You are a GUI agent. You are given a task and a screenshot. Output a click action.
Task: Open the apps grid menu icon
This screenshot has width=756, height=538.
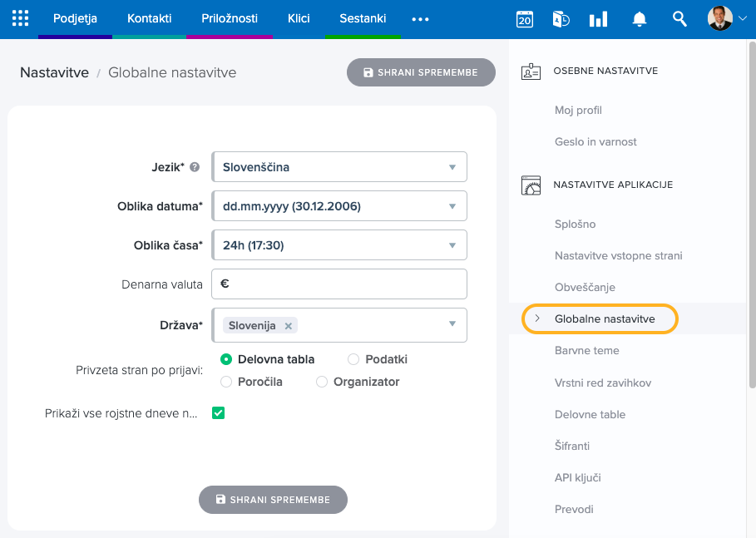click(20, 18)
